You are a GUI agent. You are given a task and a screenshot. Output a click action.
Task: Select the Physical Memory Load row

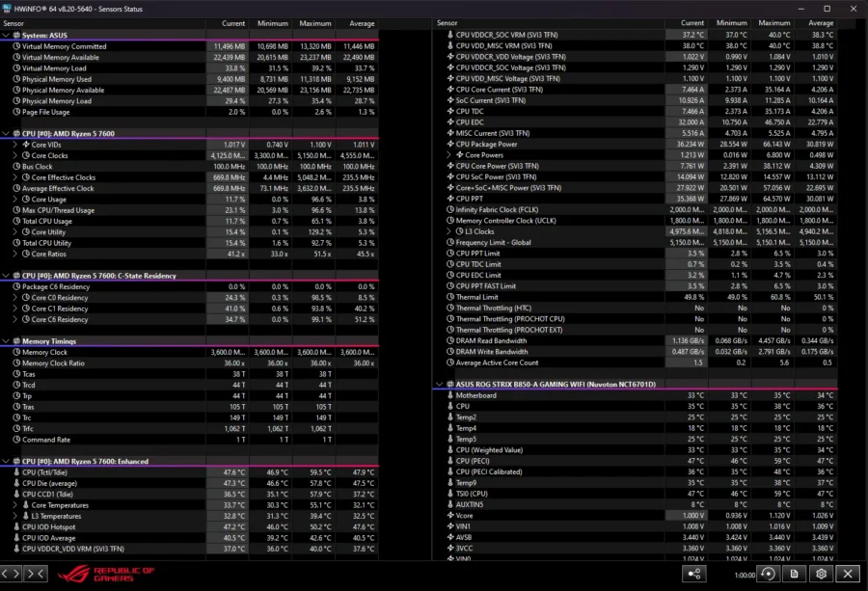tap(189, 101)
